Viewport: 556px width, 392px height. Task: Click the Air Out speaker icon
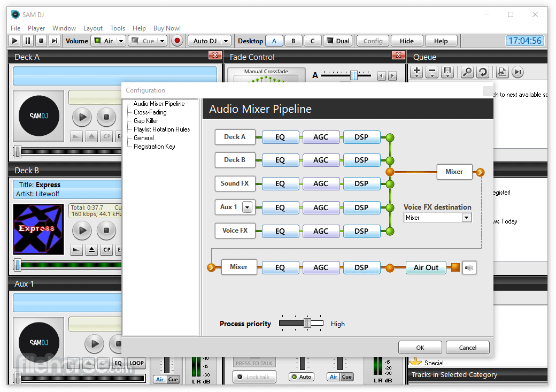pos(469,267)
